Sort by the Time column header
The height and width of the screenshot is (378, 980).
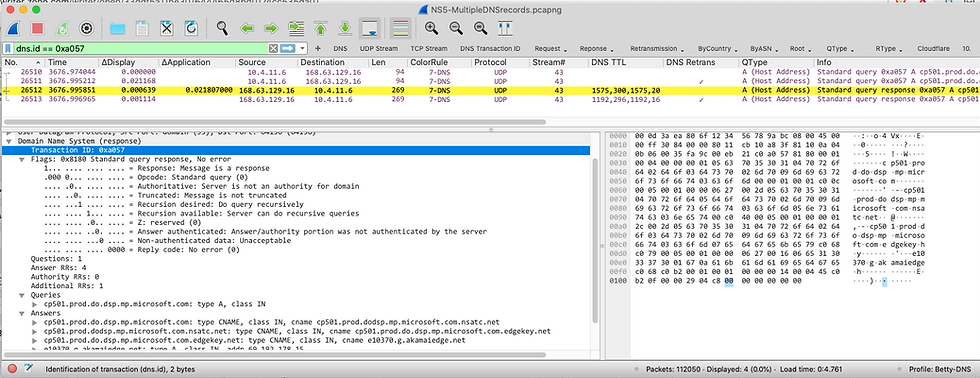coord(72,62)
